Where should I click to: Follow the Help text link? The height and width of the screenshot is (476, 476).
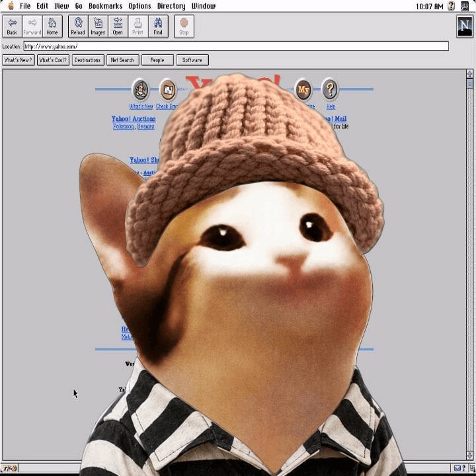(x=331, y=106)
